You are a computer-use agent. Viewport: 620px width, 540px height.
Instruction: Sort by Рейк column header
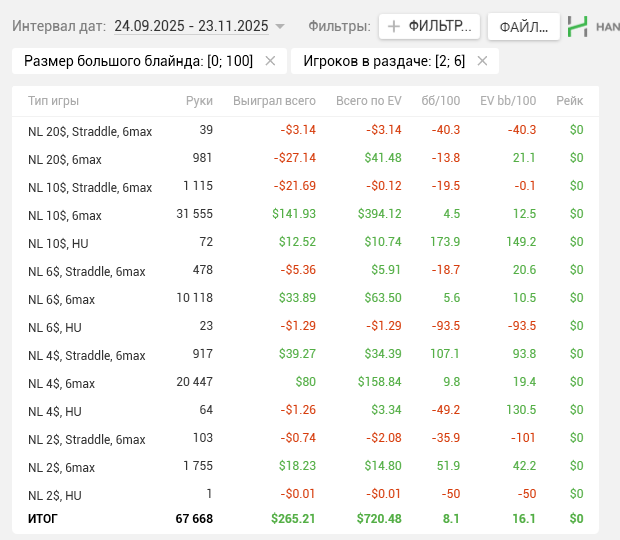[x=569, y=101]
